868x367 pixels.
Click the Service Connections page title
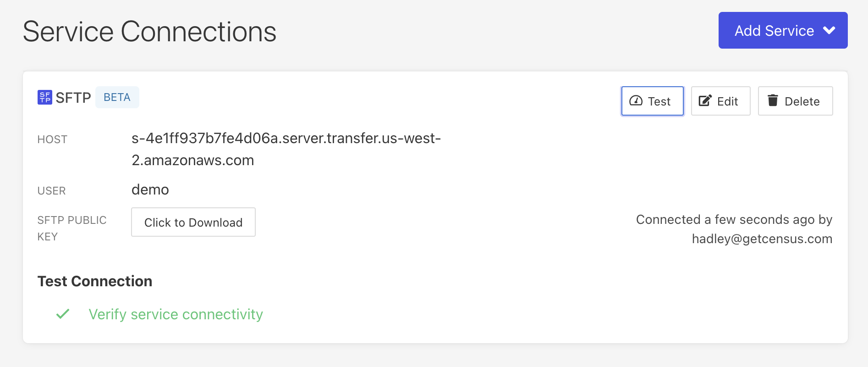[x=149, y=32]
